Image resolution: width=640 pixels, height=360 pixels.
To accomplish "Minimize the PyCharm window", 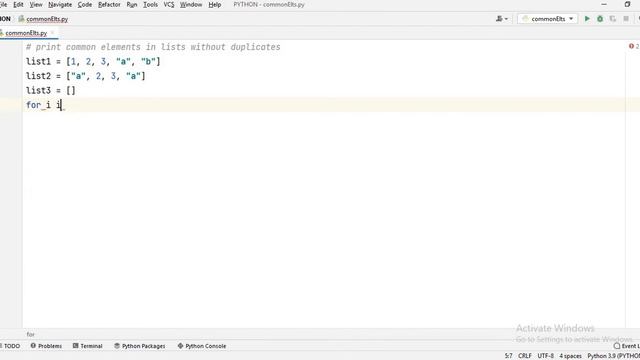I will (604, 4).
